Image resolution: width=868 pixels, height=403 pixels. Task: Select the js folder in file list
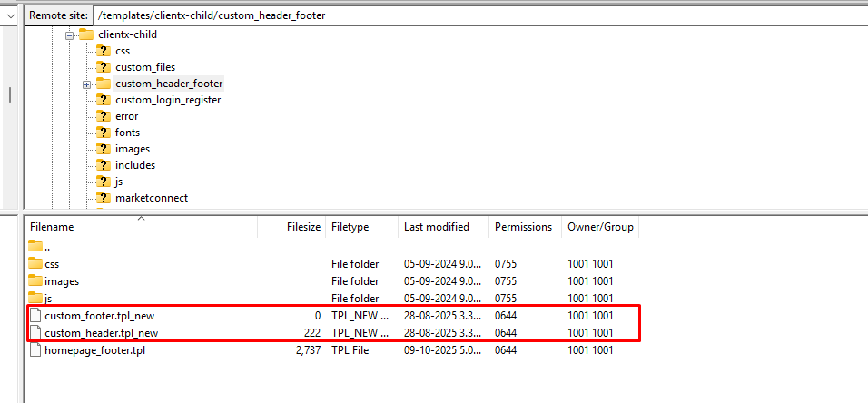coord(50,298)
